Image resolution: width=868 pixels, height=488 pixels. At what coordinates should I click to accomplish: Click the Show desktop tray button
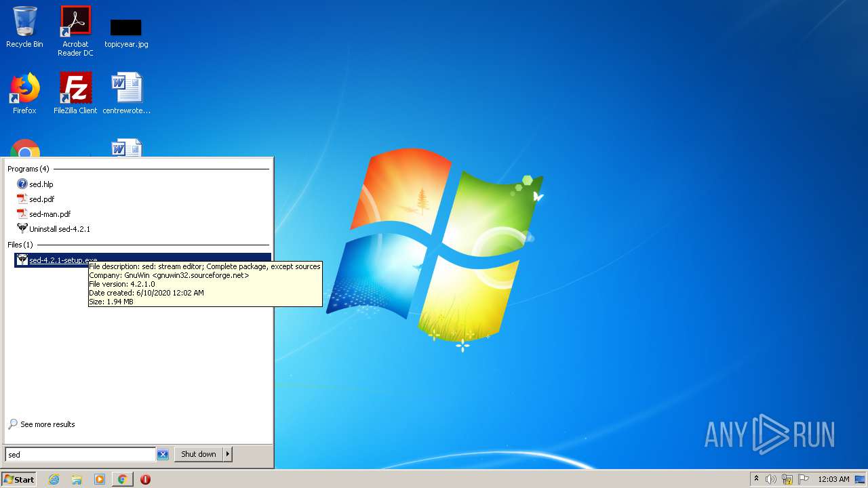coord(860,479)
